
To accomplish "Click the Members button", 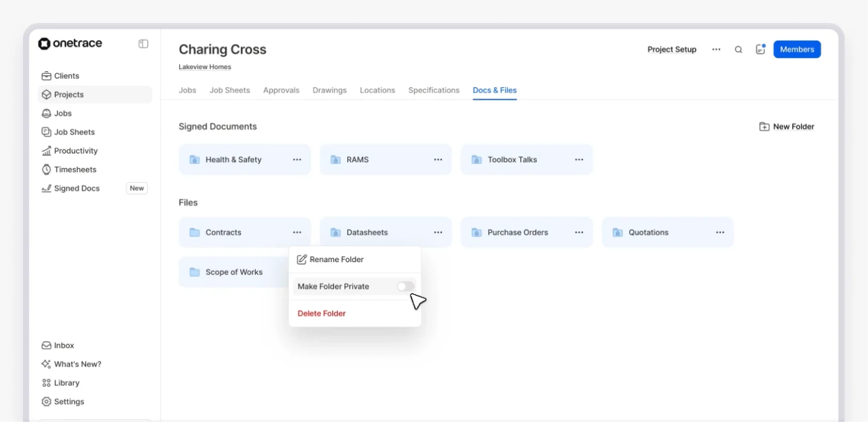I will (797, 49).
